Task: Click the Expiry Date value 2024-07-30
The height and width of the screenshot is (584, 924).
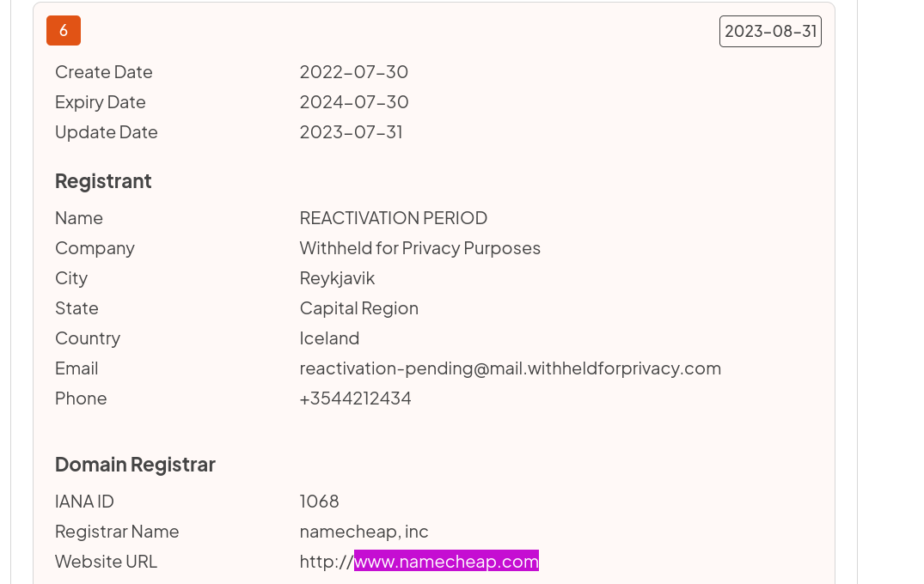Action: [x=353, y=102]
